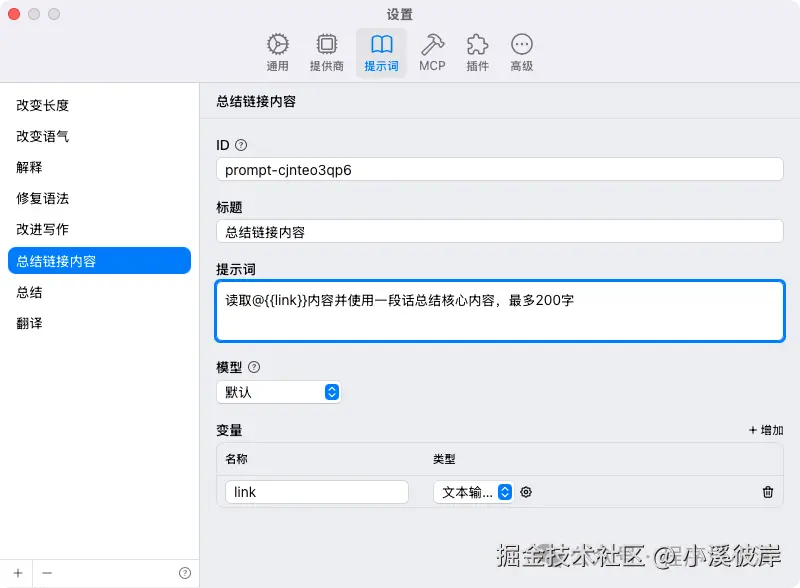Delete the link variable via trash icon
Image resolution: width=800 pixels, height=588 pixels.
tap(767, 492)
